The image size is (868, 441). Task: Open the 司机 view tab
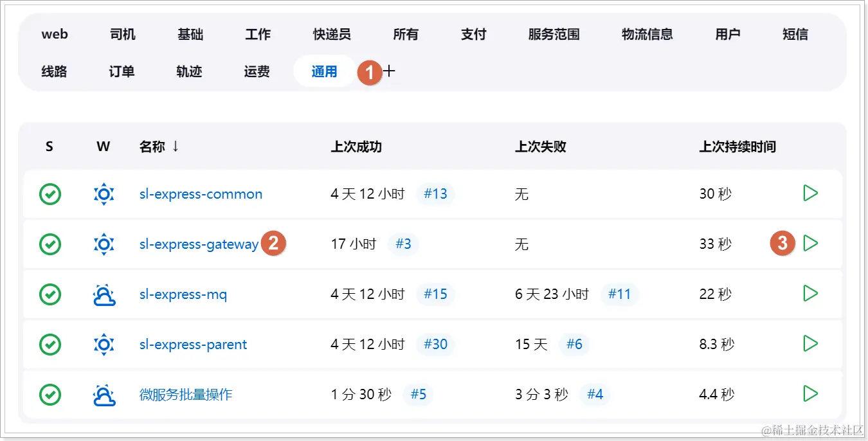(x=122, y=34)
